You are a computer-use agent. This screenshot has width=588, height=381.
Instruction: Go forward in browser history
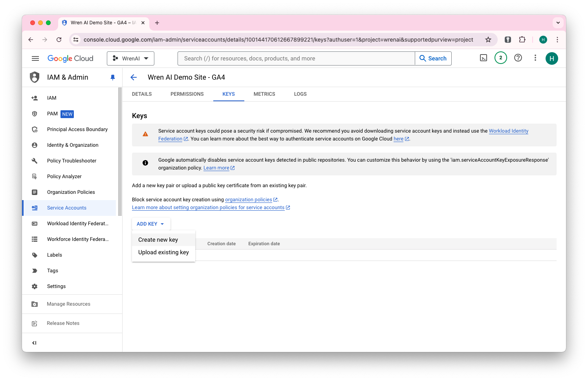click(45, 40)
